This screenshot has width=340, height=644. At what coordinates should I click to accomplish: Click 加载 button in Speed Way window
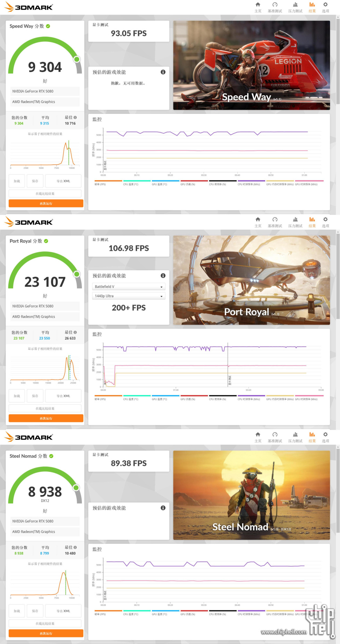(17, 181)
